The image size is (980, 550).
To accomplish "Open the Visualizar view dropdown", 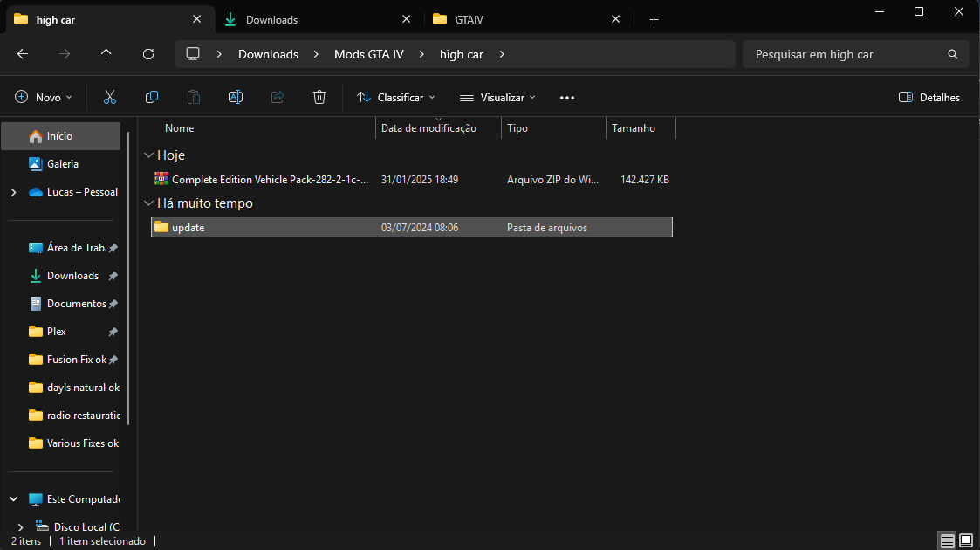I will coord(497,97).
